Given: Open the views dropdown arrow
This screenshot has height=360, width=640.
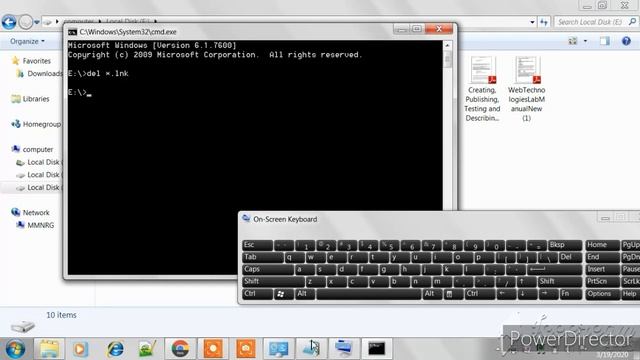Looking at the screenshot, I should [585, 41].
